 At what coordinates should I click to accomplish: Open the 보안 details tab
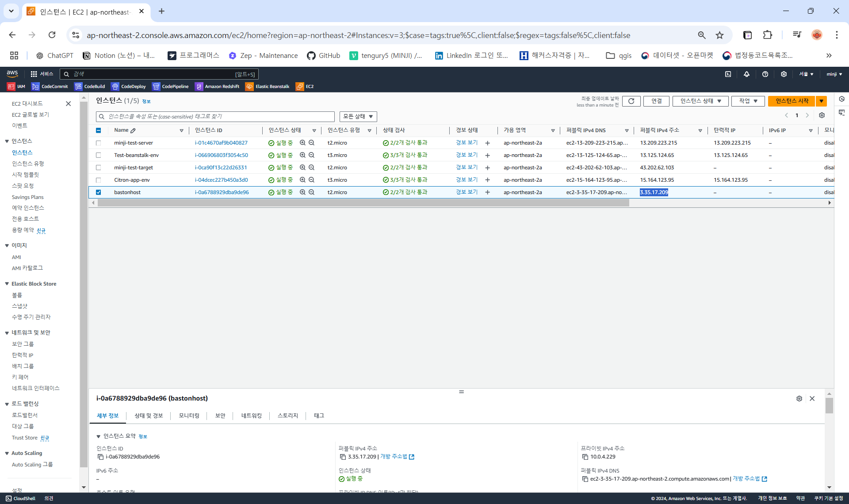tap(220, 416)
